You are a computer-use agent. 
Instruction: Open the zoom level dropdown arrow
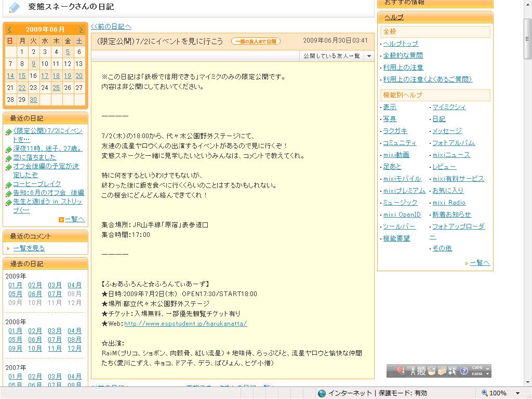tap(517, 393)
